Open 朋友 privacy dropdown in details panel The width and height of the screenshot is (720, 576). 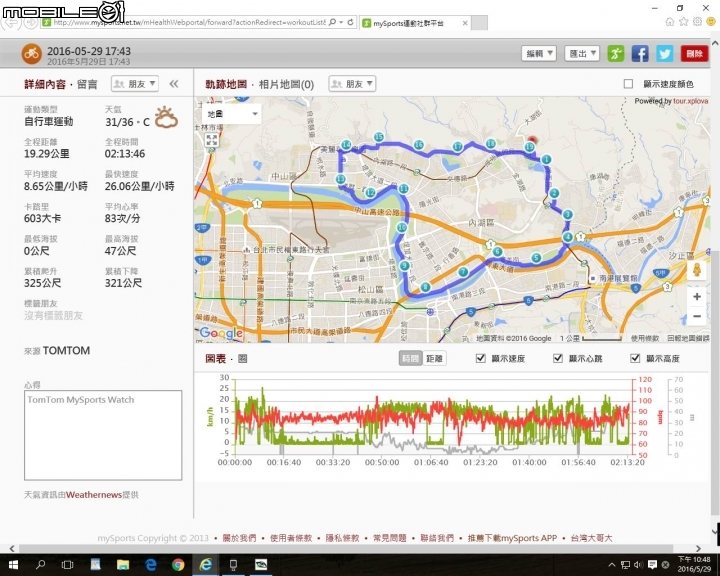(135, 84)
